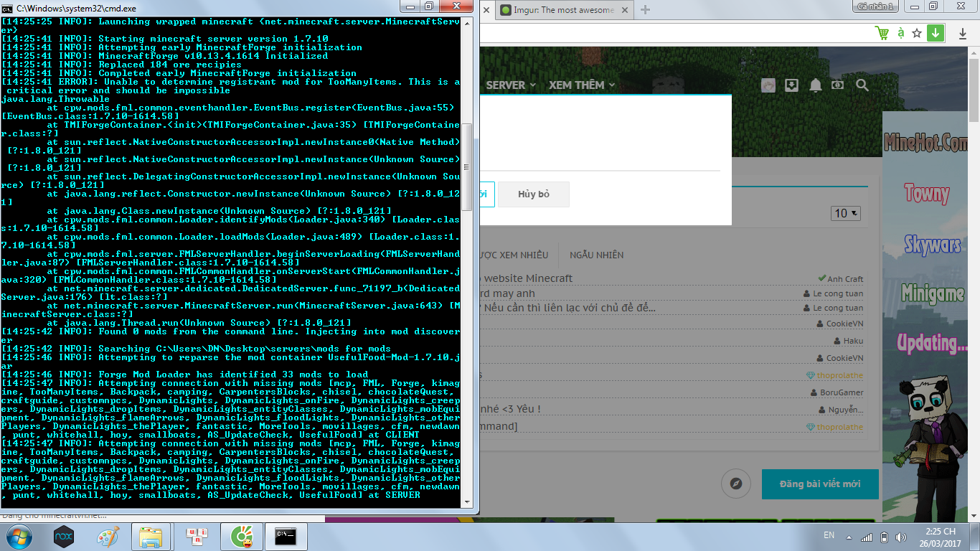Expand the SERVER menu dropdown
Viewport: 980px width, 551px height.
pos(511,85)
